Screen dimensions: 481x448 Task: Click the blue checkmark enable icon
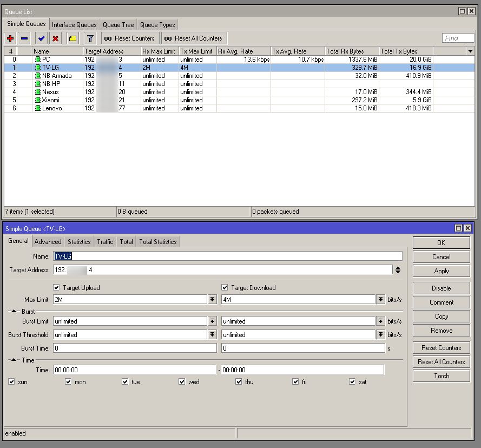pos(41,38)
